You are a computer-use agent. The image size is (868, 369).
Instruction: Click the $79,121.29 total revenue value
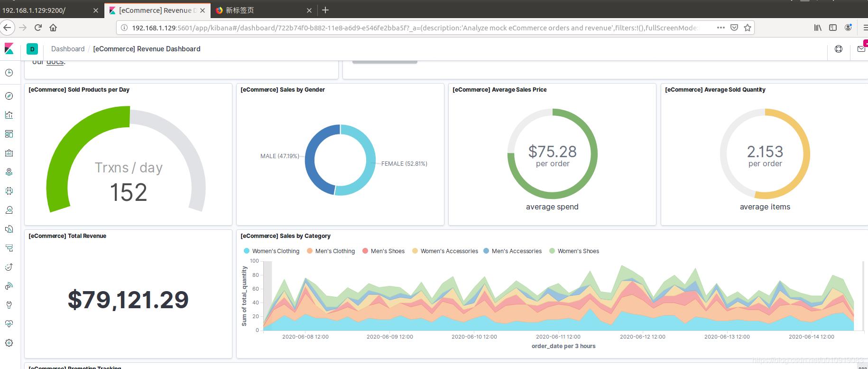pyautogui.click(x=128, y=300)
